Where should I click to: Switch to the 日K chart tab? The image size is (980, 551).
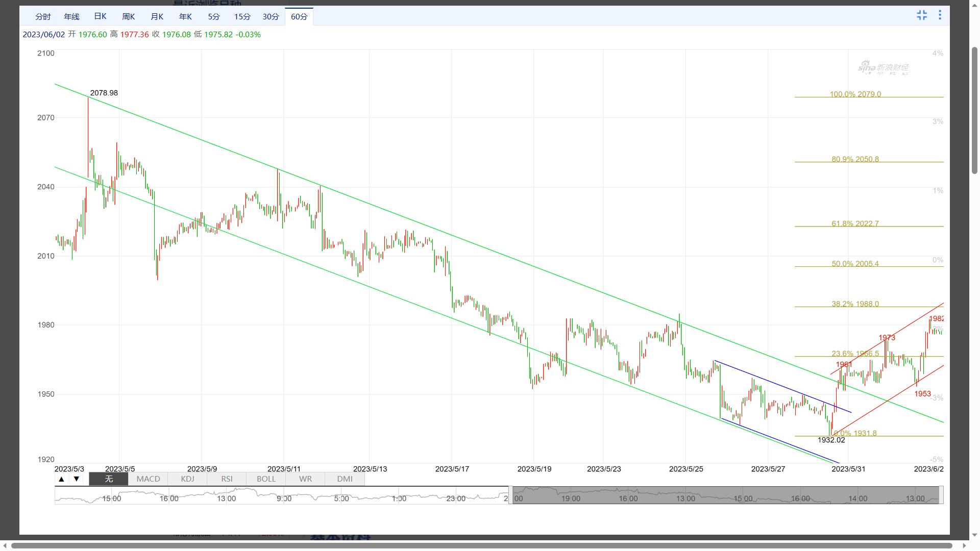[x=100, y=17]
